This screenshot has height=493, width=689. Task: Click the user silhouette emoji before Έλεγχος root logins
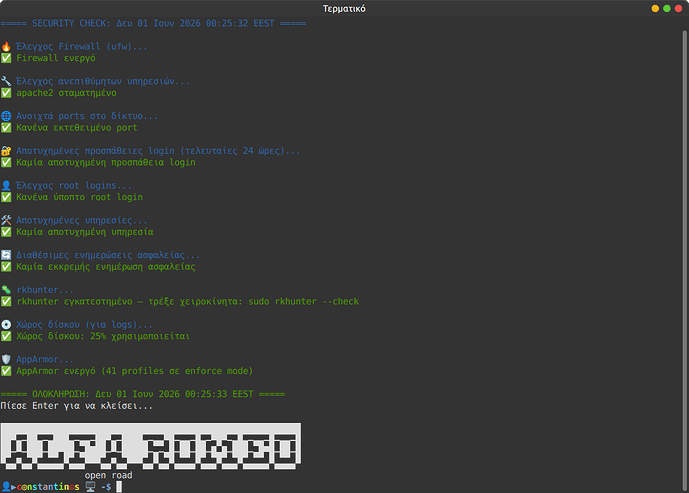coord(6,185)
